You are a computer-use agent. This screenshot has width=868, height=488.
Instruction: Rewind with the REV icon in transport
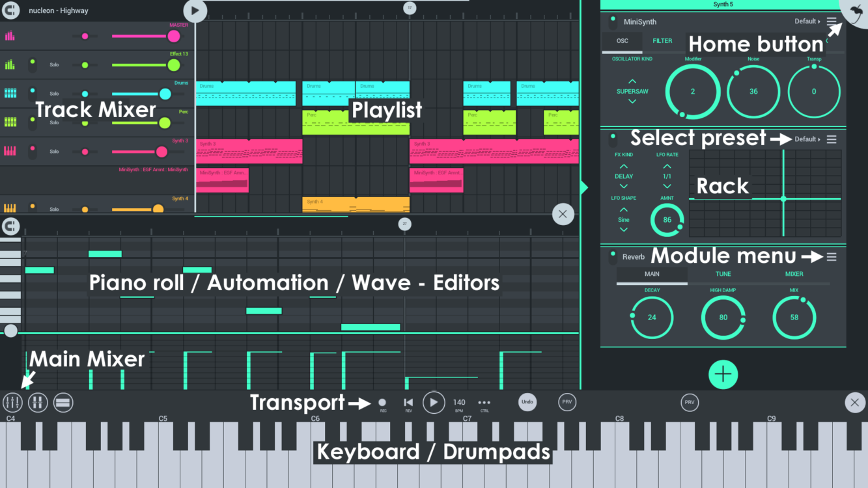click(407, 402)
